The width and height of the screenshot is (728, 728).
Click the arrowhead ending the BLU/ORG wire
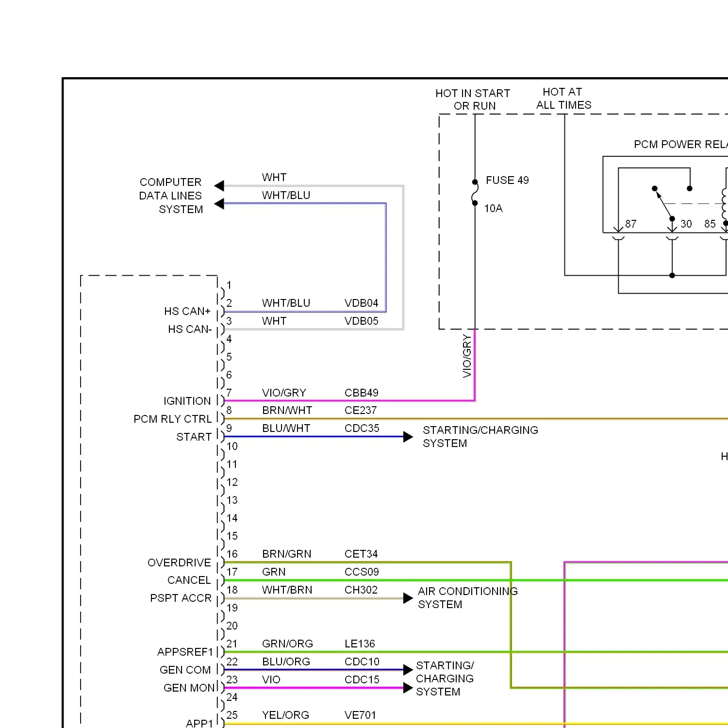tap(408, 670)
